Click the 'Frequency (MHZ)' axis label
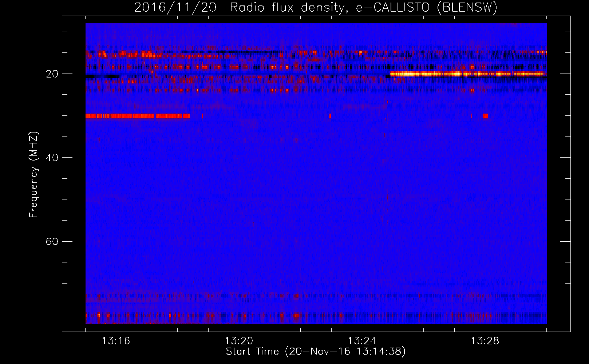Screen dimensions: 589x364 [33, 175]
